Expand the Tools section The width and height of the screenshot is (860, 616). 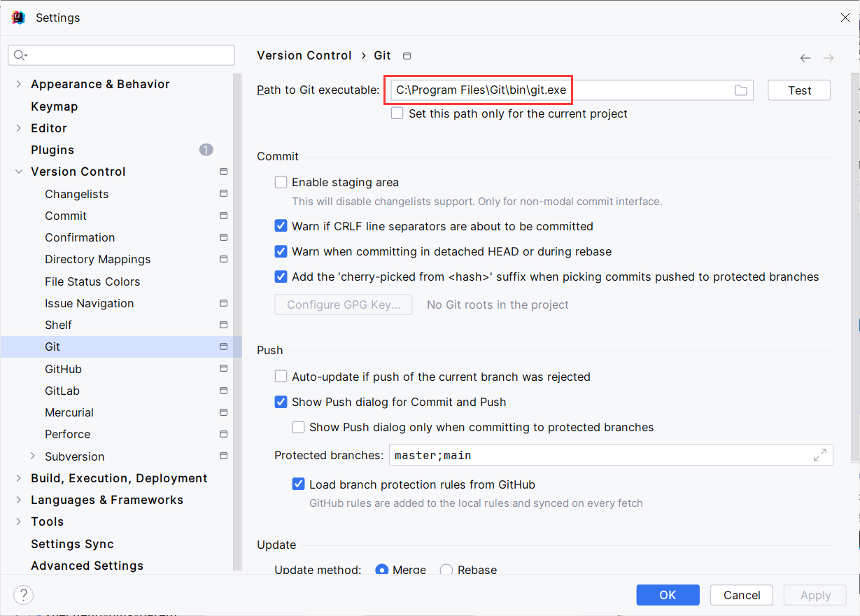click(19, 521)
